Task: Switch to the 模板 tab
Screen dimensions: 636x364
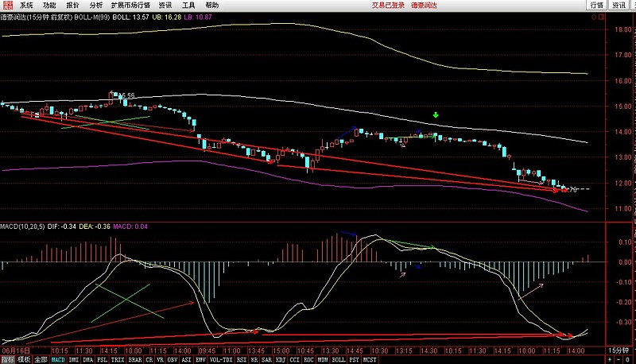Action: pyautogui.click(x=24, y=359)
